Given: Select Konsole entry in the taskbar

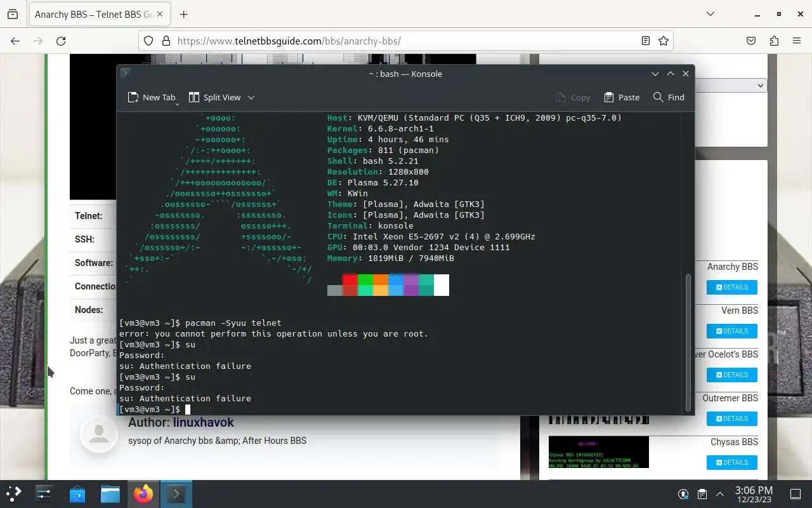Looking at the screenshot, I should 176,494.
